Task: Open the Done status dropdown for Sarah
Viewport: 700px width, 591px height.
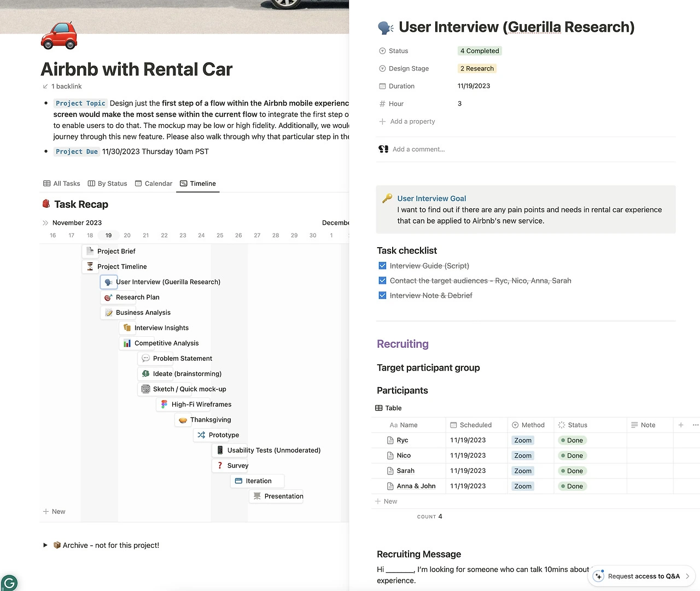Action: tap(572, 471)
